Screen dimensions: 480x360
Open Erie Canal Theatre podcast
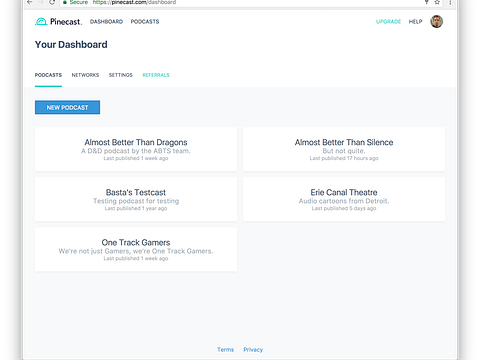[x=344, y=199]
